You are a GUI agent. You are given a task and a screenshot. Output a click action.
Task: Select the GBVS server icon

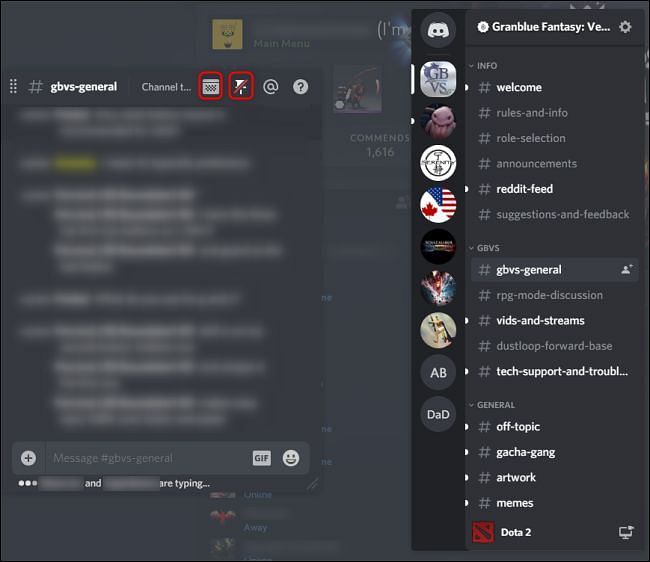[438, 79]
